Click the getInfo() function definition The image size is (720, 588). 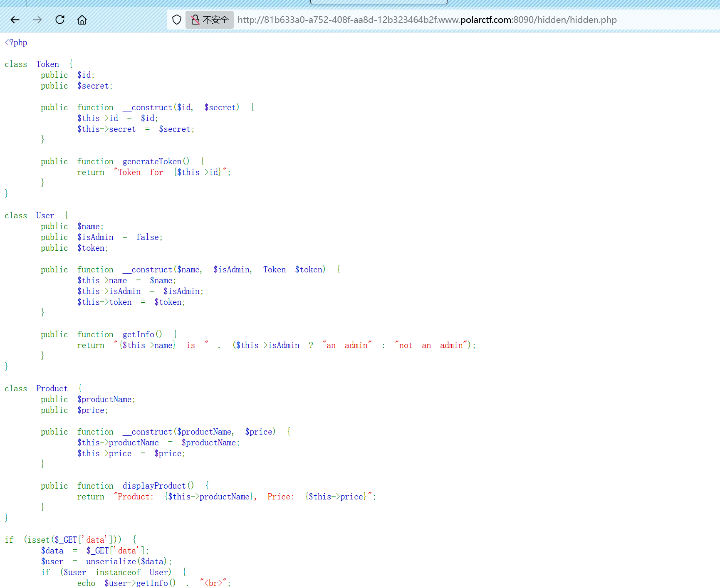[x=109, y=334]
